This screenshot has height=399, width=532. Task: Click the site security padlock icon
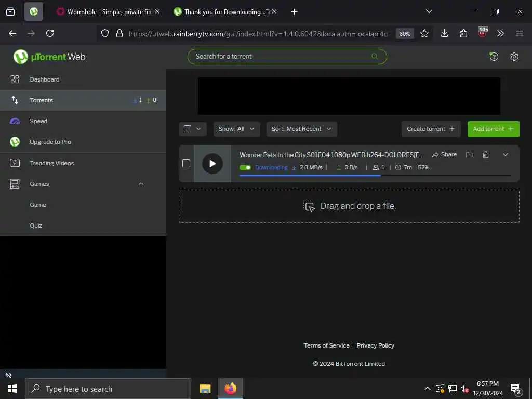click(119, 33)
